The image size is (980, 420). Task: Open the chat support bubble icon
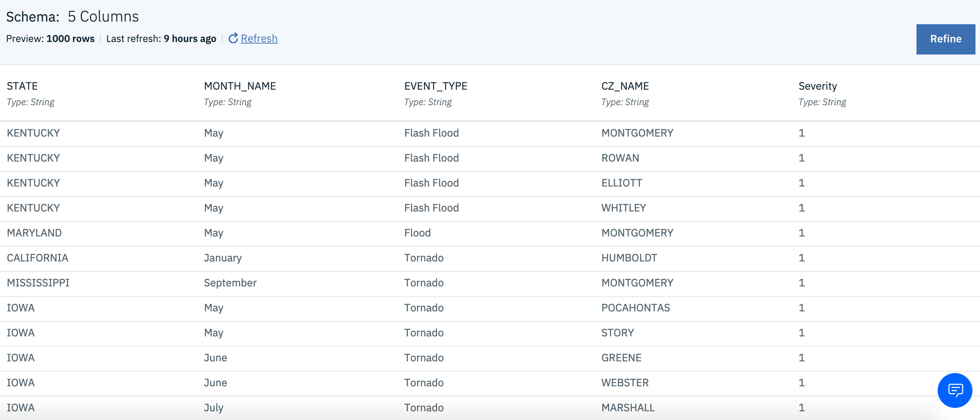(x=955, y=390)
